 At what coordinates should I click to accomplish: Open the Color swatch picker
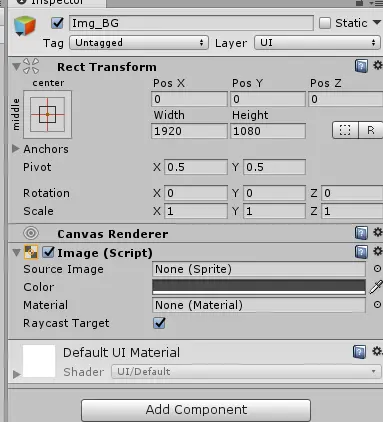(x=259, y=287)
